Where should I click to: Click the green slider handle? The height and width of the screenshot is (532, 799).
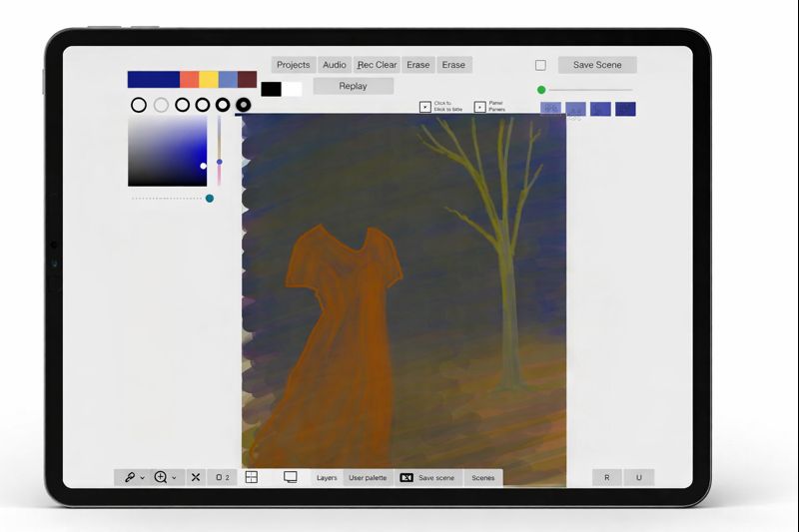tap(541, 90)
